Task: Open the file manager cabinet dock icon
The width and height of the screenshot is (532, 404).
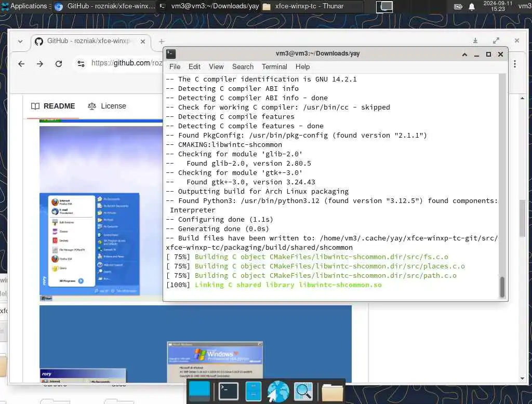Action: (x=254, y=391)
